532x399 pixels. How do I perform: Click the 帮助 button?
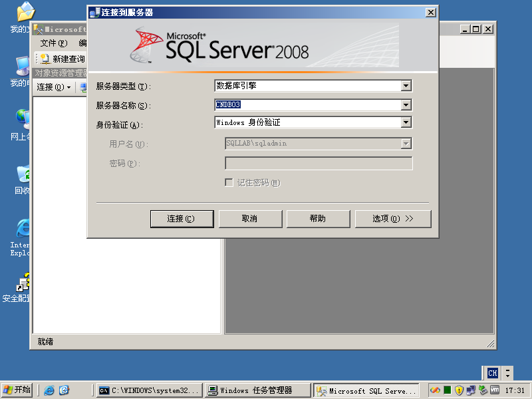coord(319,219)
